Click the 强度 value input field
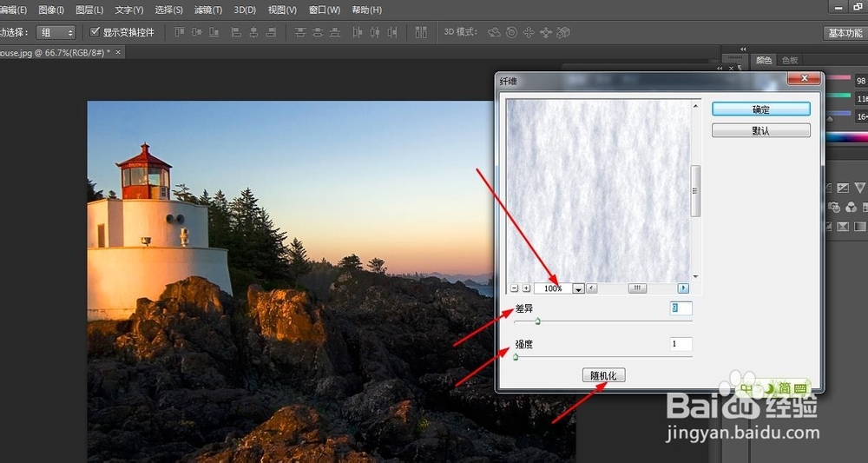The height and width of the screenshot is (463, 868). click(x=681, y=344)
